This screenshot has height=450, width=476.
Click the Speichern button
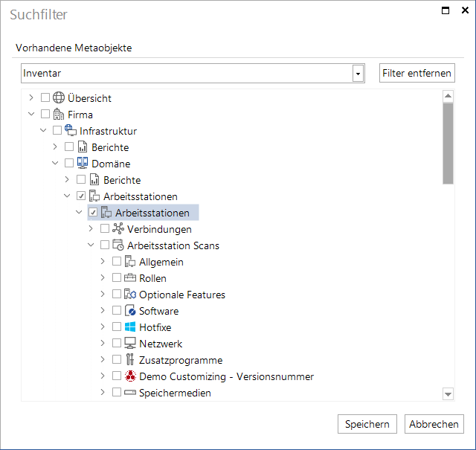point(367,424)
